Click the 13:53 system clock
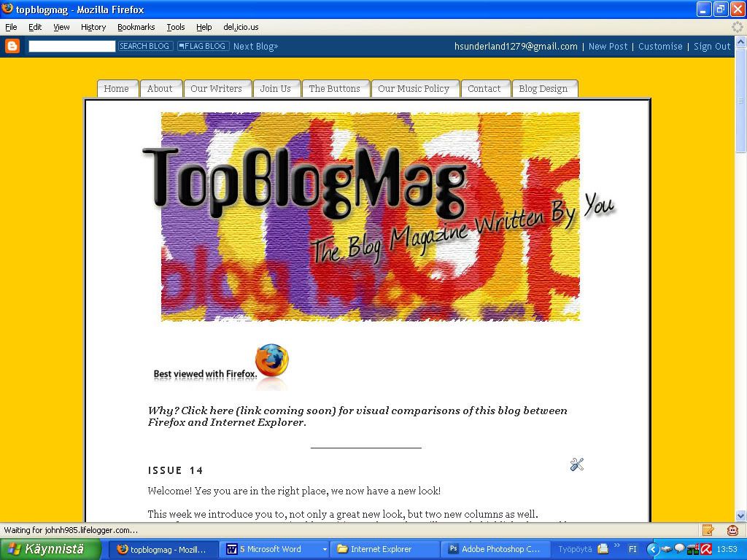The height and width of the screenshot is (560, 747). pos(727,550)
